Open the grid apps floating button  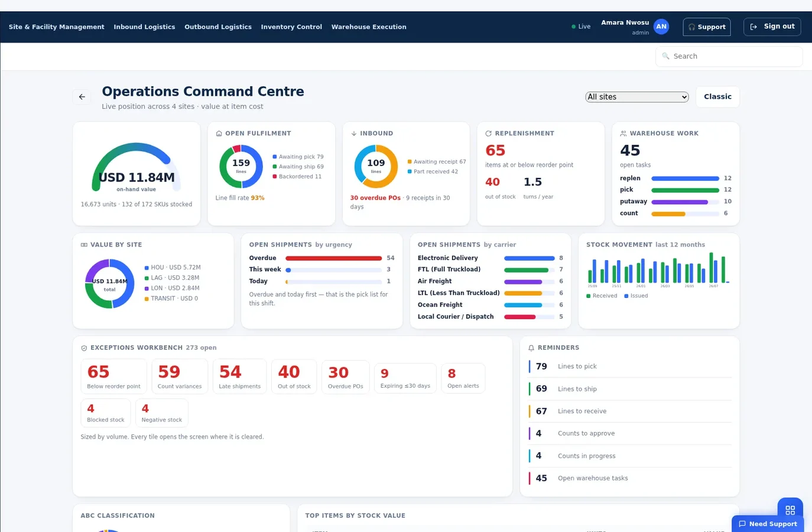pos(790,510)
